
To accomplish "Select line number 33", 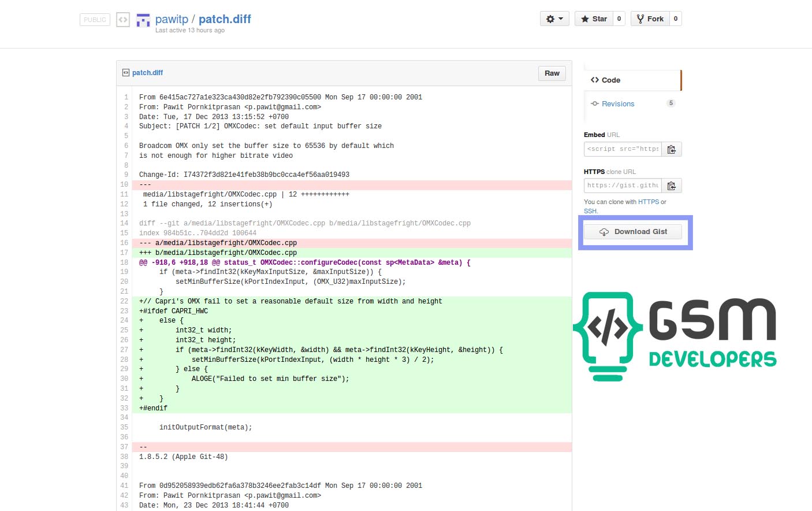I will click(124, 408).
